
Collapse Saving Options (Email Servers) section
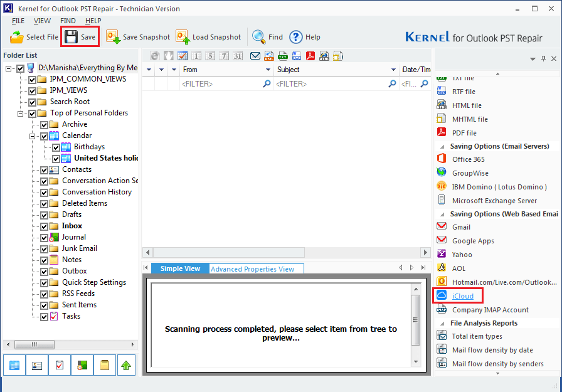coord(443,147)
